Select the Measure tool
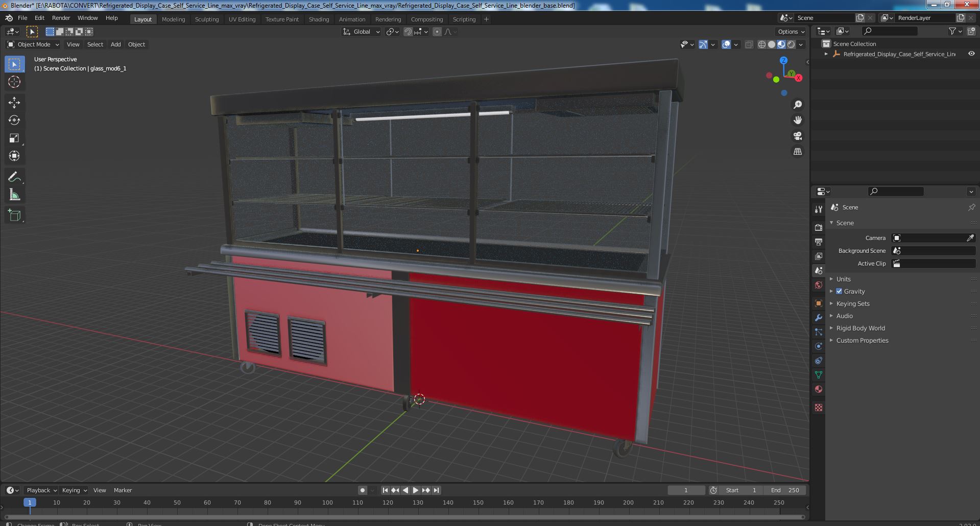This screenshot has height=526, width=980. pos(14,195)
